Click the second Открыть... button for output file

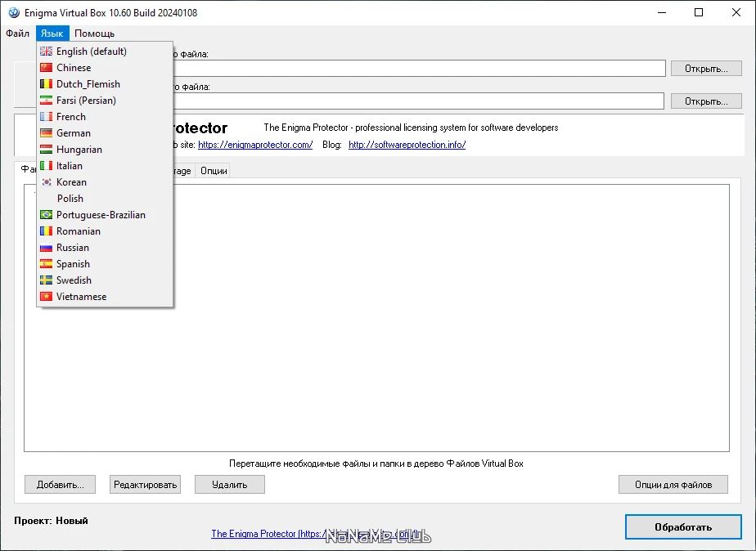click(706, 101)
